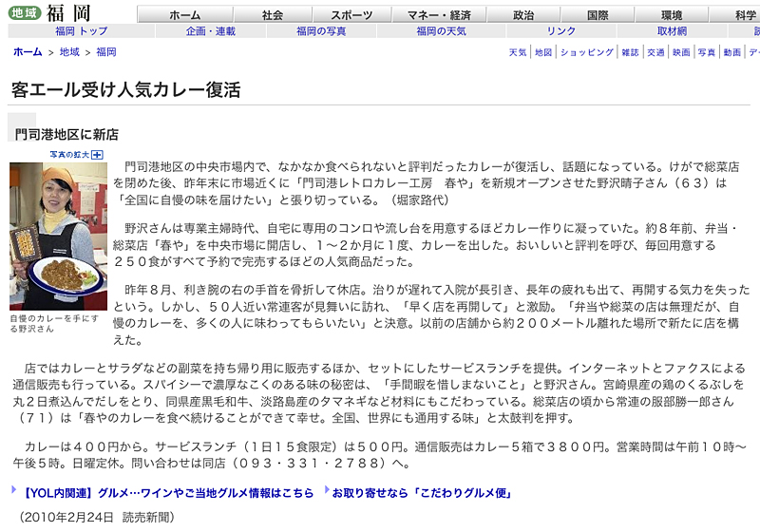This screenshot has height=532, width=760.
Task: Click the ホーム tab in top navigation
Action: click(185, 15)
